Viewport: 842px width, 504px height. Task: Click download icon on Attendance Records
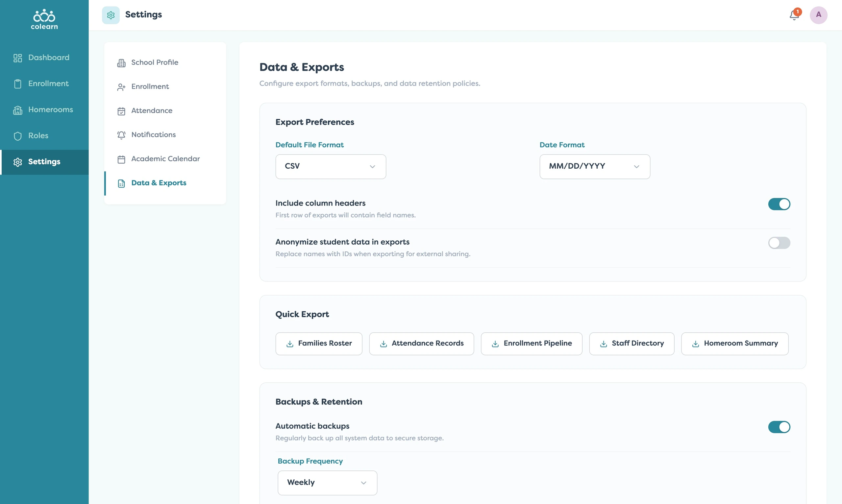tap(384, 344)
